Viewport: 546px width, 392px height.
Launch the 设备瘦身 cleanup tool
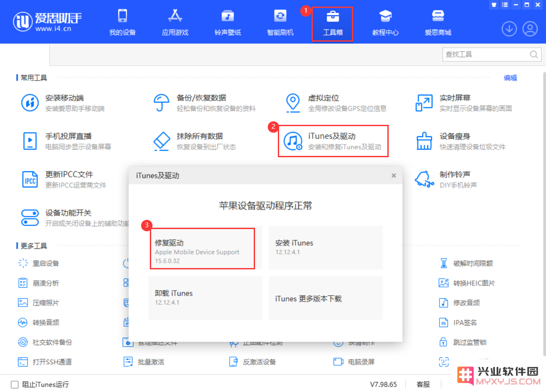coord(460,141)
